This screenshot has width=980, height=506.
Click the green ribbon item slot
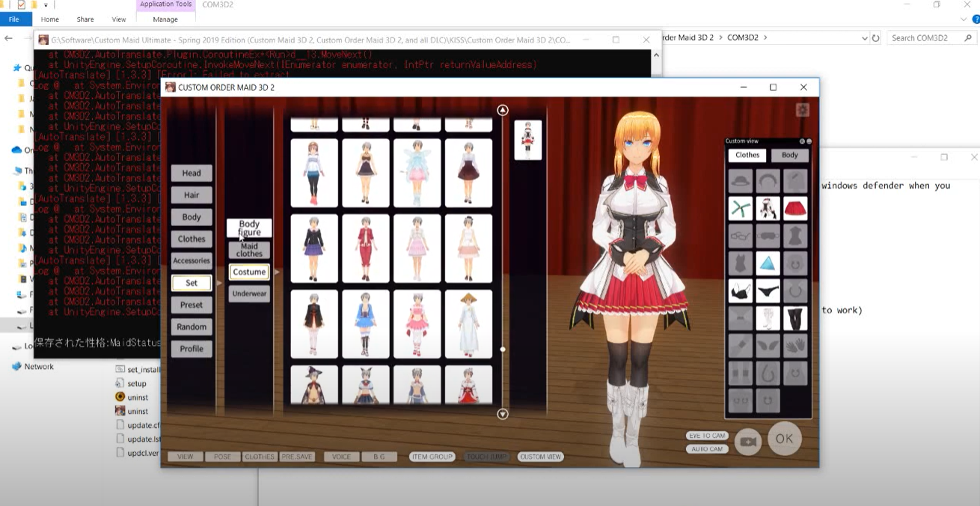coord(741,208)
